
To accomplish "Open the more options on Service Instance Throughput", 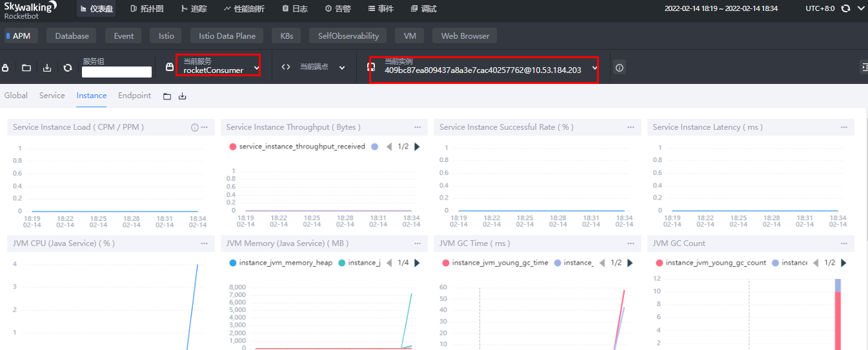I will (418, 127).
